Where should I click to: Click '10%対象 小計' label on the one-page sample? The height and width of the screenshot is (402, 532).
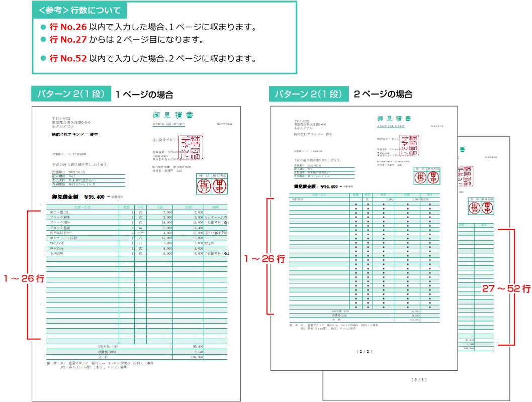pos(108,346)
